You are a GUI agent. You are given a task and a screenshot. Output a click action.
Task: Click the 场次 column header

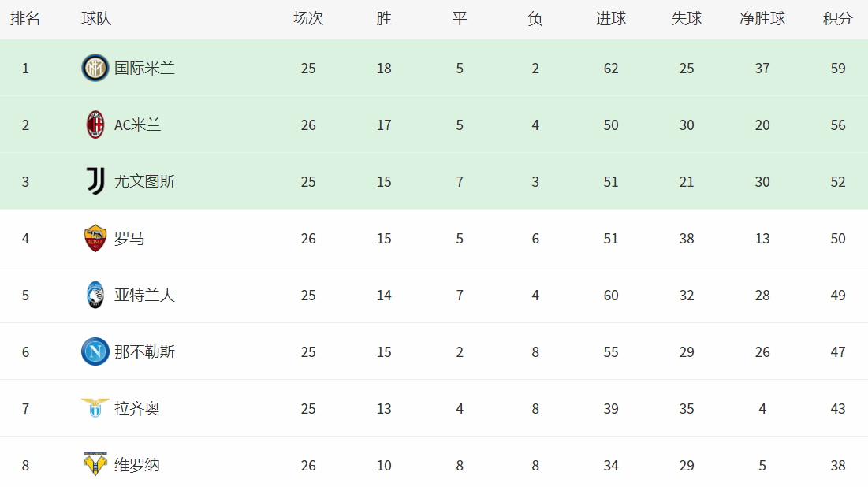(308, 18)
